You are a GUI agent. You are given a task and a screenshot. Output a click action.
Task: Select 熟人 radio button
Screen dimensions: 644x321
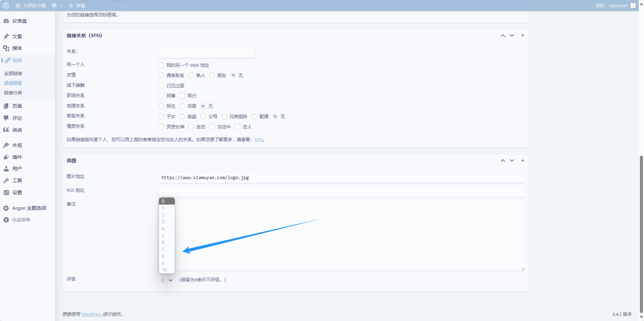191,75
